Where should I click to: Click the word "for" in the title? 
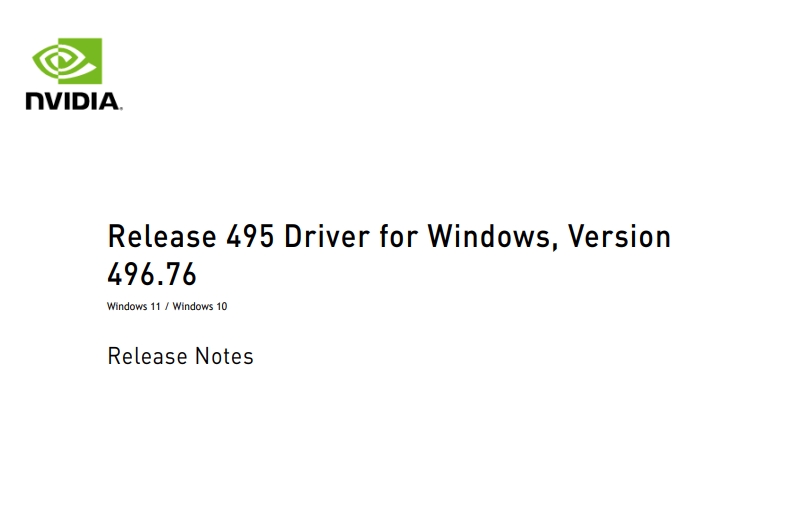coord(399,236)
